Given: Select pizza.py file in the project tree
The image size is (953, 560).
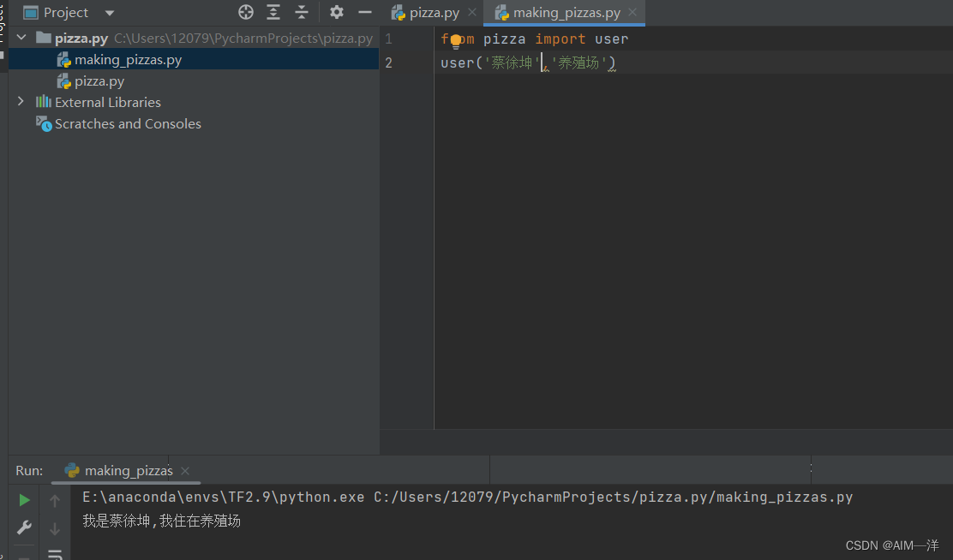Looking at the screenshot, I should click(x=194, y=80).
